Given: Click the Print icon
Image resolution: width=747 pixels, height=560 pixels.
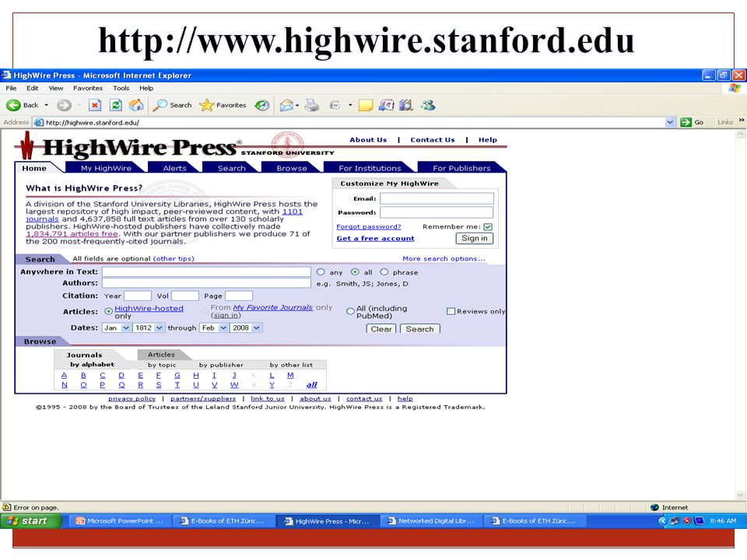Looking at the screenshot, I should point(312,105).
